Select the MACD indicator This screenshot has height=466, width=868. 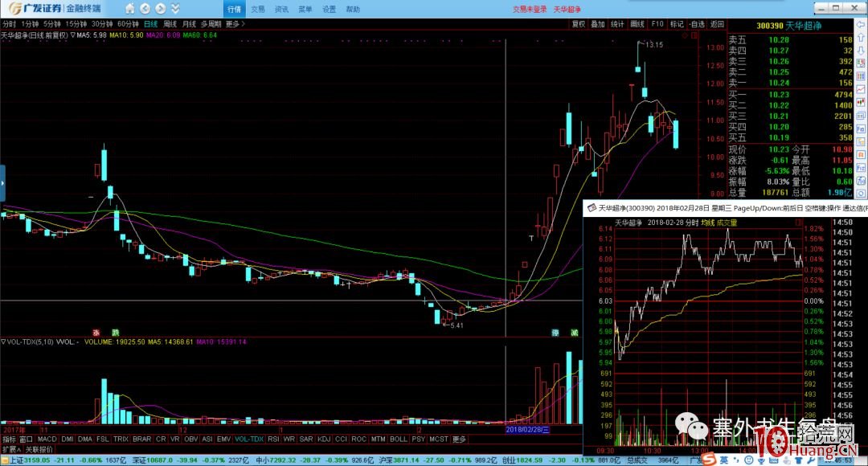tap(47, 439)
